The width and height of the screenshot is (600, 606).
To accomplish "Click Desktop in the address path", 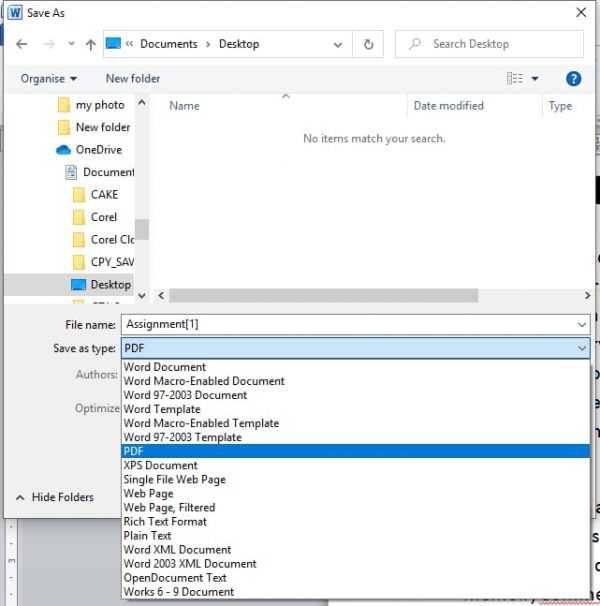I will [x=239, y=44].
